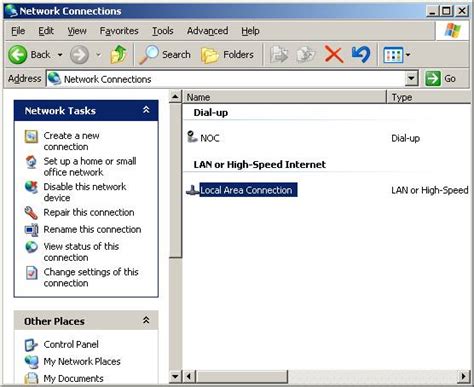Click the Change settings document icon
The image size is (474, 387).
click(x=31, y=273)
